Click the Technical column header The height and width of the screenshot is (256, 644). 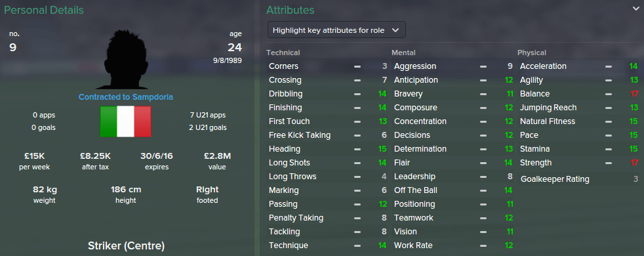(x=283, y=53)
